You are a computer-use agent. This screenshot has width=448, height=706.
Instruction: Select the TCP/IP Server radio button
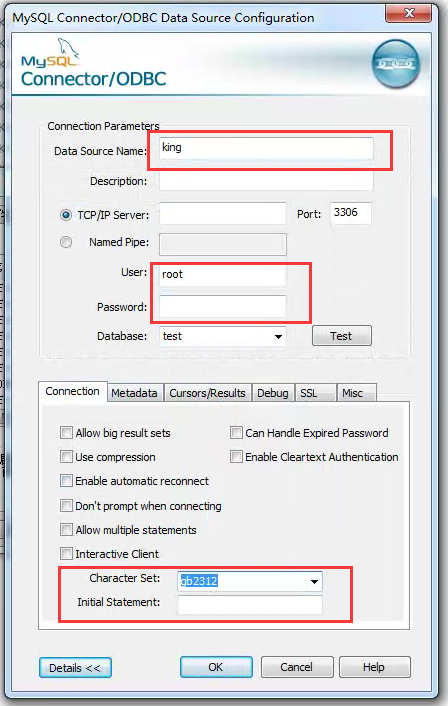pos(66,215)
